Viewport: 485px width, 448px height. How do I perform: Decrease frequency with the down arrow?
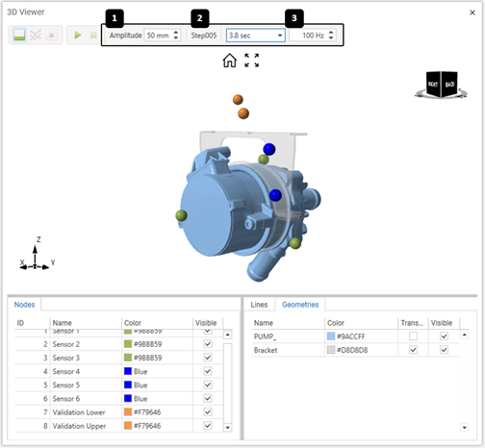point(331,38)
